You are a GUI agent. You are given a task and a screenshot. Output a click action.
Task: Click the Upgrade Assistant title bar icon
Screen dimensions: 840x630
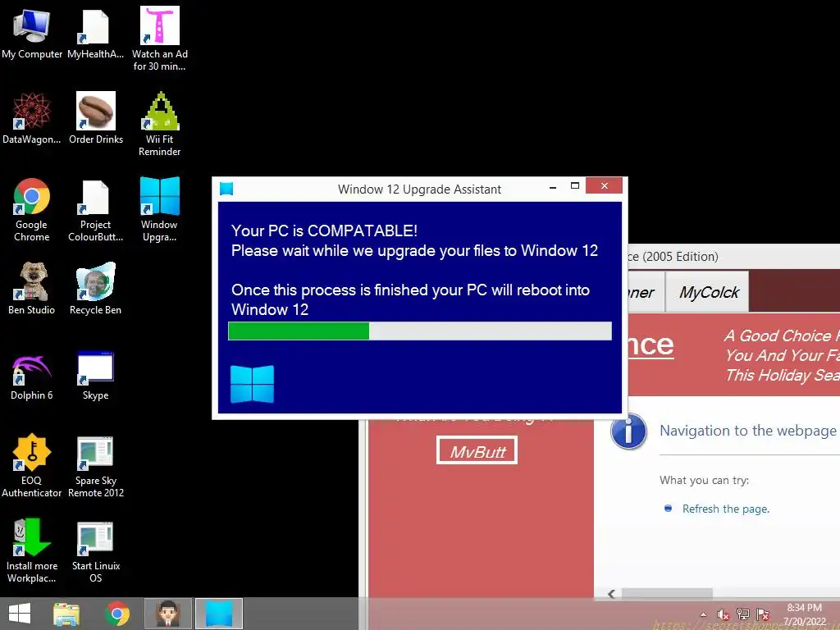coord(226,189)
